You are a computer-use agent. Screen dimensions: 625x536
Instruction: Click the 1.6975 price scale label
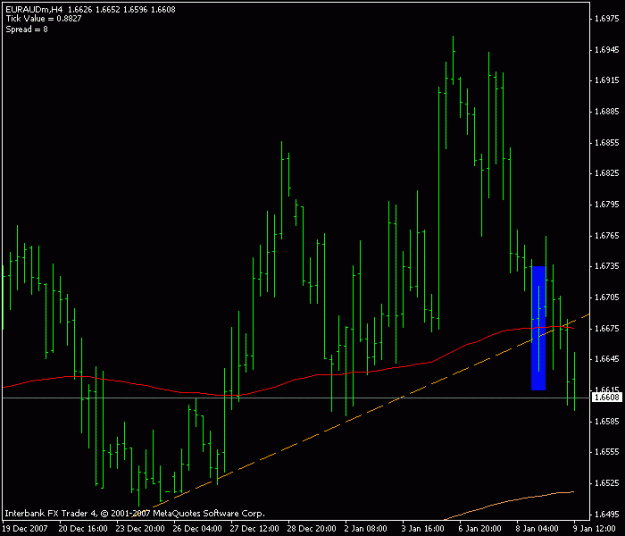[607, 18]
